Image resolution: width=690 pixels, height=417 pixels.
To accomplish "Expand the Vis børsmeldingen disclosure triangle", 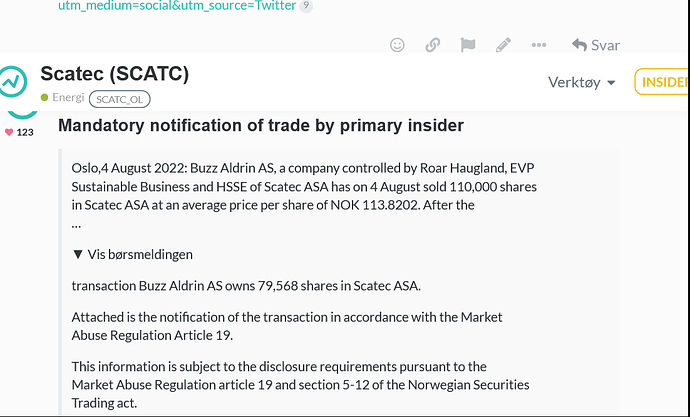I will pyautogui.click(x=78, y=254).
